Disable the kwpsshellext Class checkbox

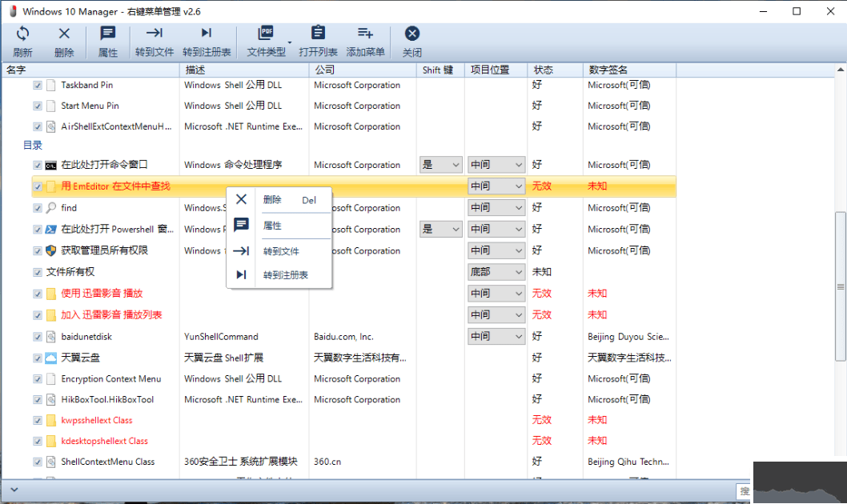pyautogui.click(x=38, y=420)
